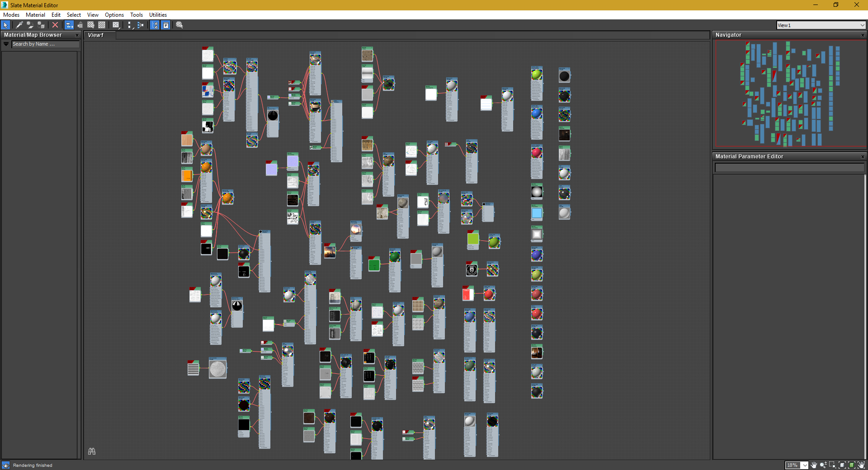Screen dimensions: 868x470
Task: Click Zoom Extents Selected green cube
Action: (852, 465)
